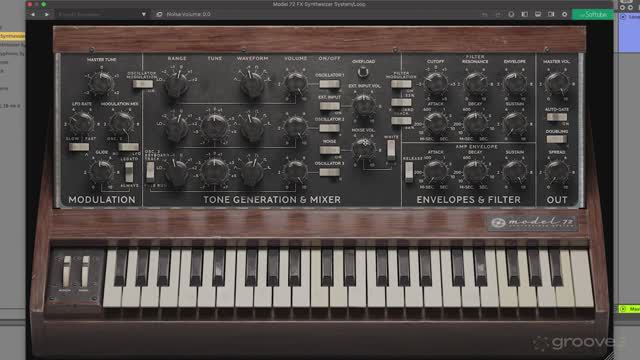Click the LFO Rate knob

coord(81,123)
